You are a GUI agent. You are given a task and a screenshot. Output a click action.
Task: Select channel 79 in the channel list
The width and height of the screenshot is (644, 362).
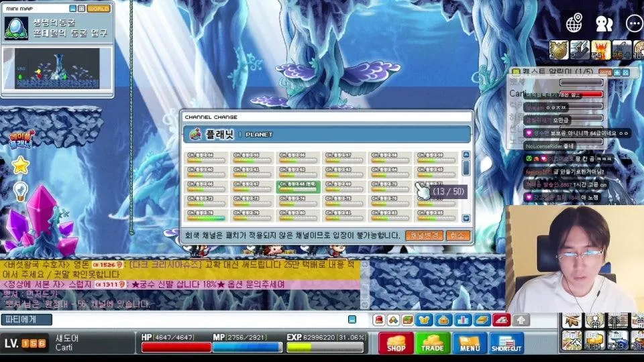253,215
